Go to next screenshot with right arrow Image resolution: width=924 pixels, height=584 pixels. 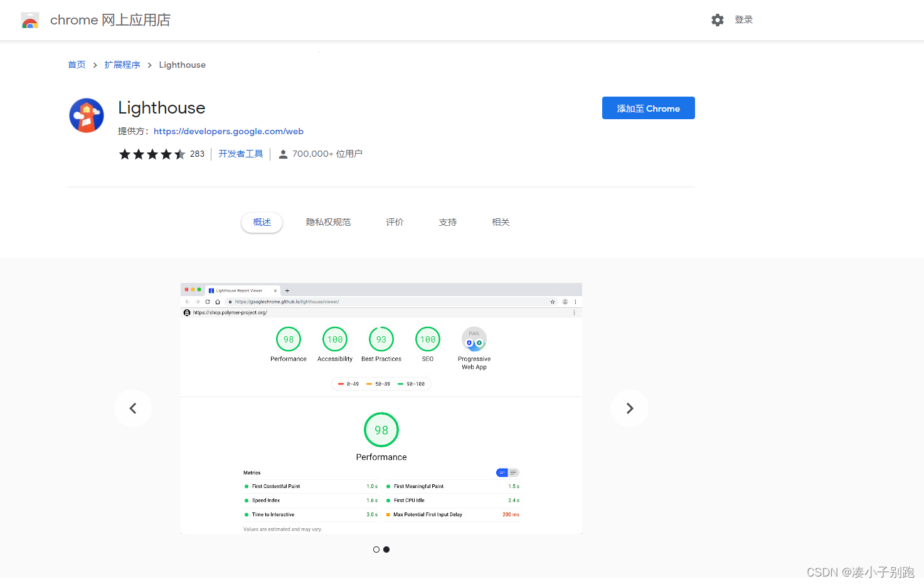(x=629, y=408)
